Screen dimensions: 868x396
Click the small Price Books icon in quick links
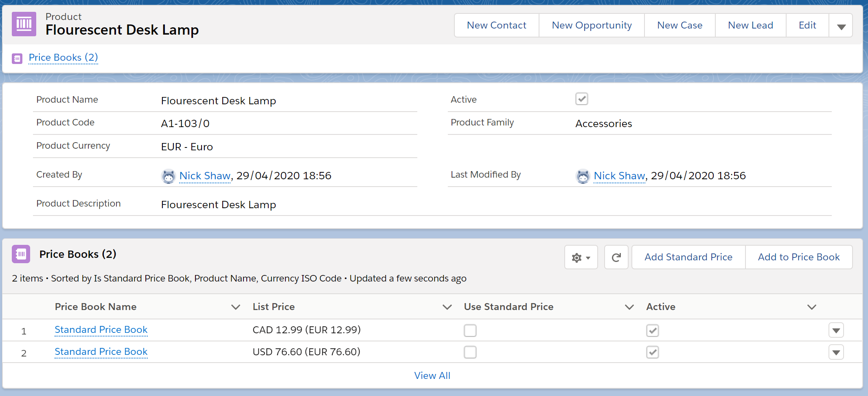pos(17,59)
